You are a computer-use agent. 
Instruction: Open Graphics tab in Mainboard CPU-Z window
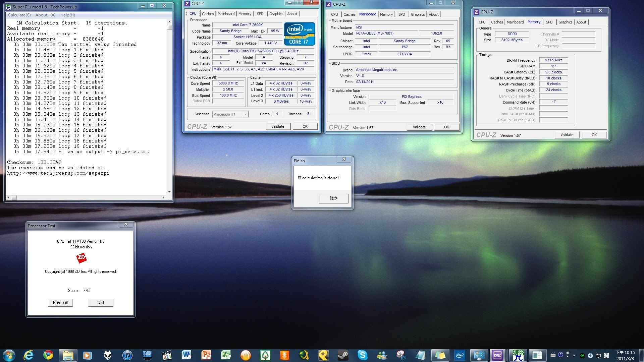[x=418, y=14]
